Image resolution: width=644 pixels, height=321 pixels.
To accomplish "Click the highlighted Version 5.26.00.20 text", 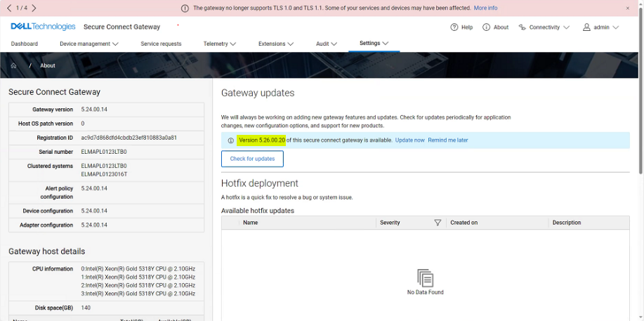I will coord(262,140).
